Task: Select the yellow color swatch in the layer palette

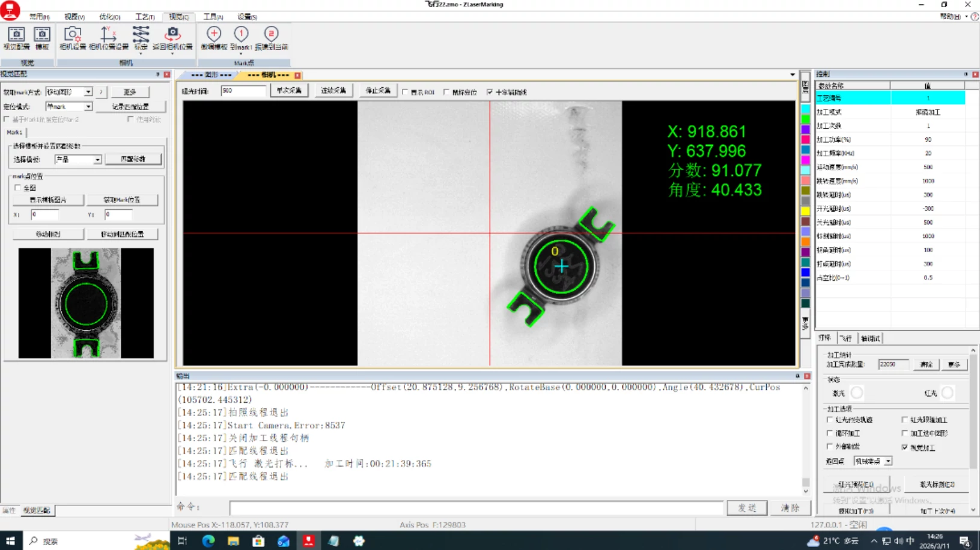Action: (x=805, y=211)
